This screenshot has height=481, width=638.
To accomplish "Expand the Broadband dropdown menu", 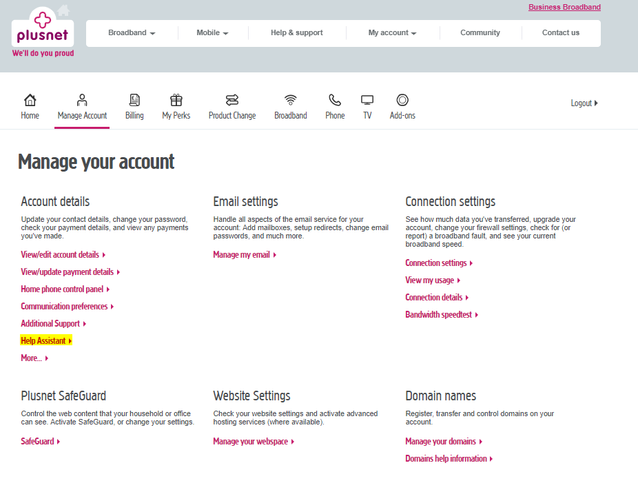I will 131,33.
